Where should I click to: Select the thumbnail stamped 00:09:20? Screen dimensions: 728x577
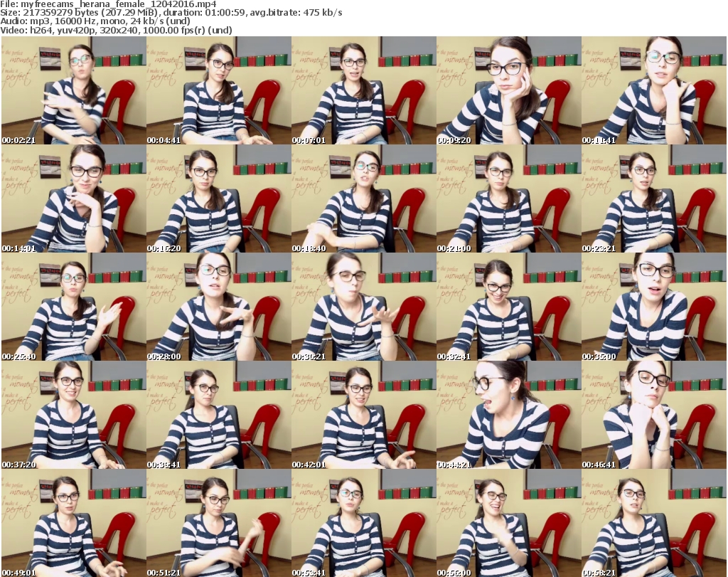tap(509, 90)
